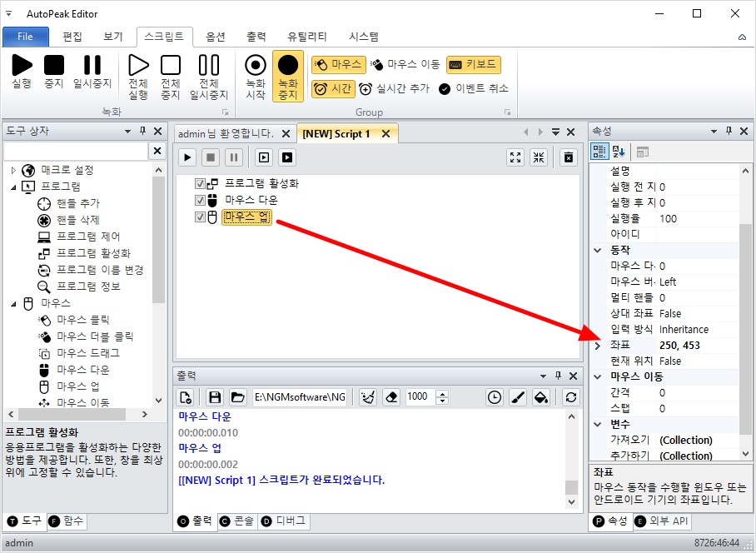Collapse 프로그램 tree node

(13, 187)
